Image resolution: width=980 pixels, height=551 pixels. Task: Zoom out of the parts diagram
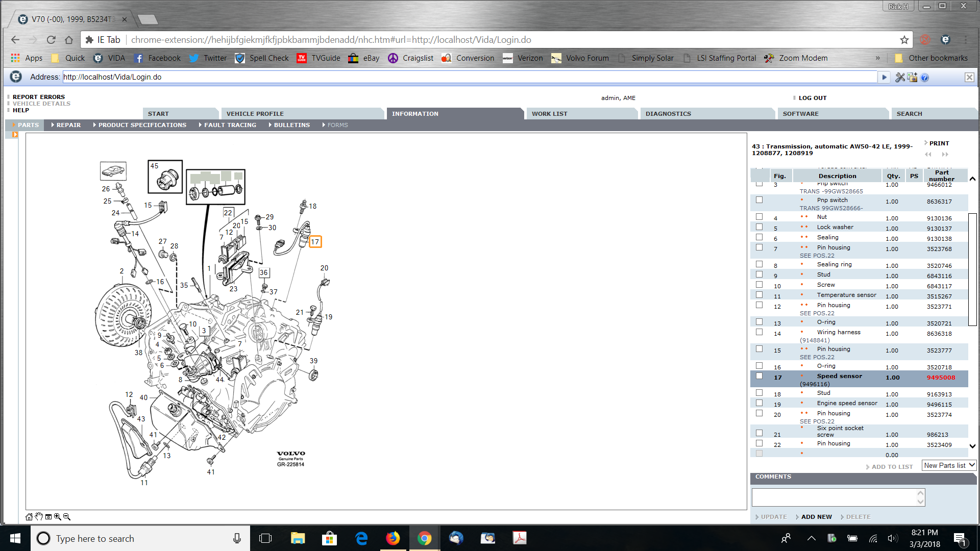tap(66, 517)
